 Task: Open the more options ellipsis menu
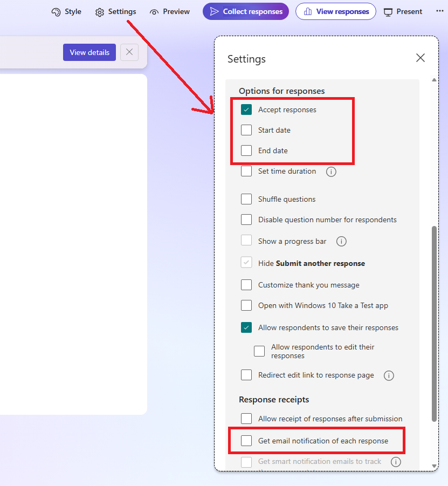point(439,11)
